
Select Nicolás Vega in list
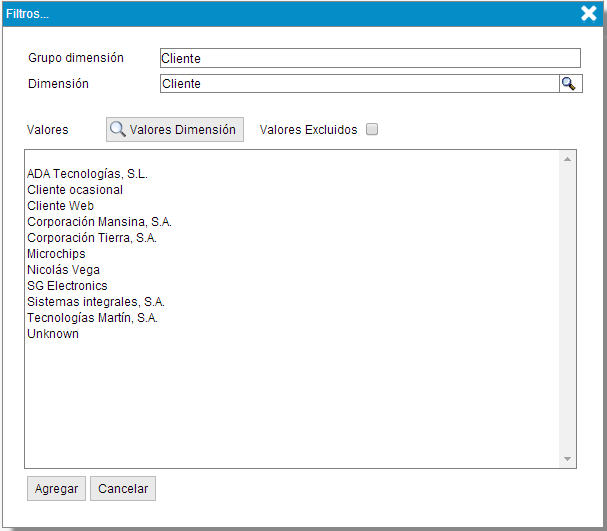tap(63, 270)
